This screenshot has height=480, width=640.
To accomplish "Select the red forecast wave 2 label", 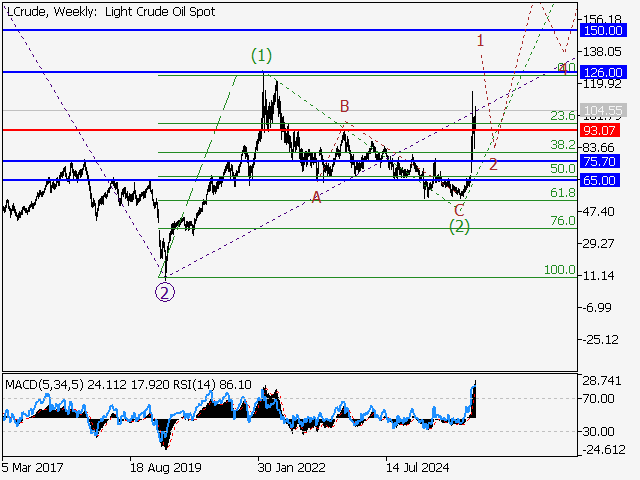I will [x=493, y=164].
